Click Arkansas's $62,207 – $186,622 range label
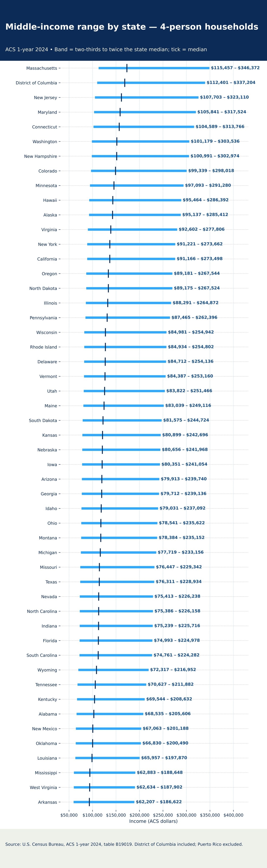 click(x=159, y=802)
